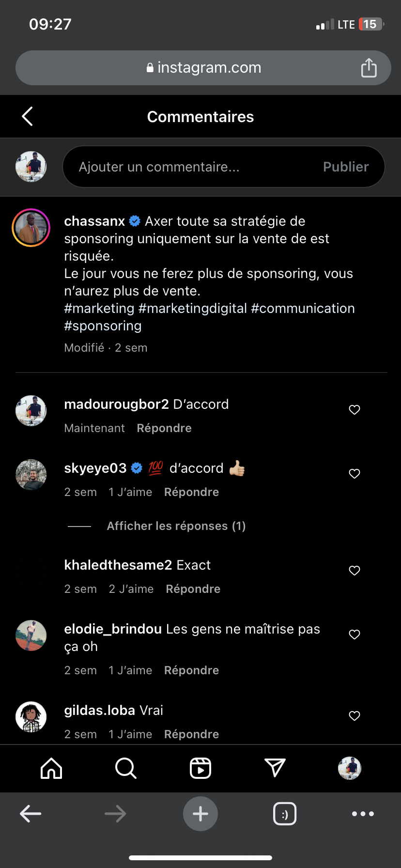
Task: Reply to gildas.loba's comment
Action: click(x=191, y=734)
